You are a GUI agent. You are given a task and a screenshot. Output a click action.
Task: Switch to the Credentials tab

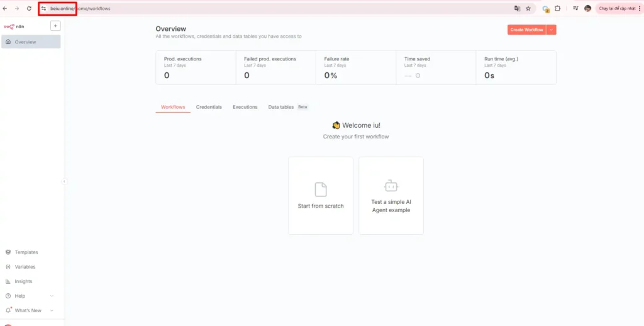click(209, 107)
